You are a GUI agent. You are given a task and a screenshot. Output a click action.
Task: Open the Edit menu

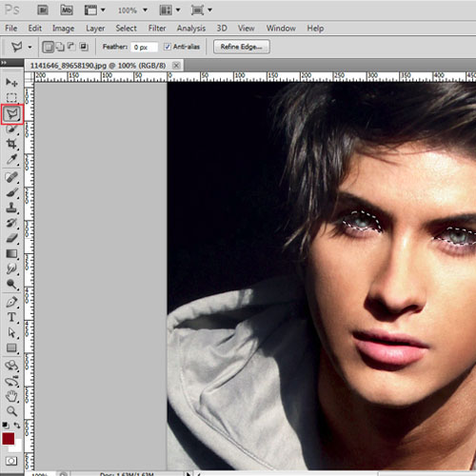point(35,29)
